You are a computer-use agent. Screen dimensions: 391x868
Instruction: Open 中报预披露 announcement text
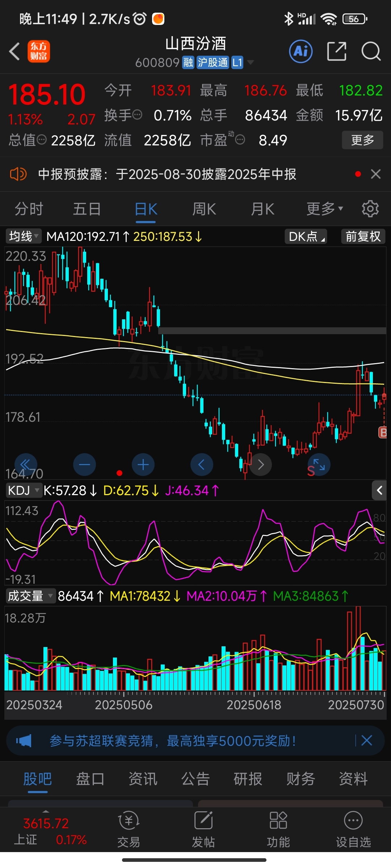click(x=167, y=174)
